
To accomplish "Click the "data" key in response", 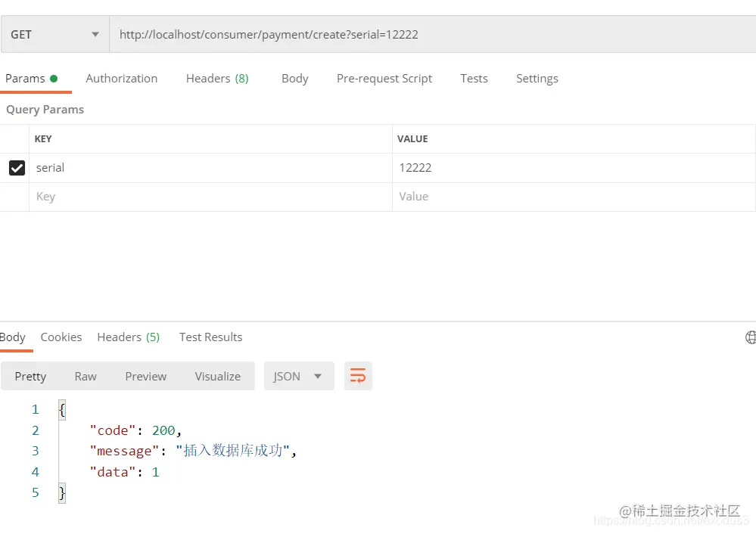I will pyautogui.click(x=113, y=471).
